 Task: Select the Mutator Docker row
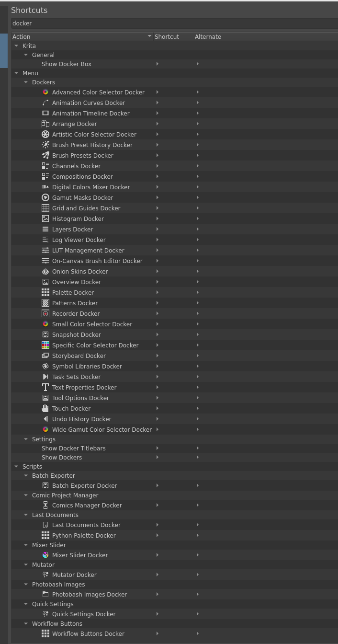coord(174,575)
